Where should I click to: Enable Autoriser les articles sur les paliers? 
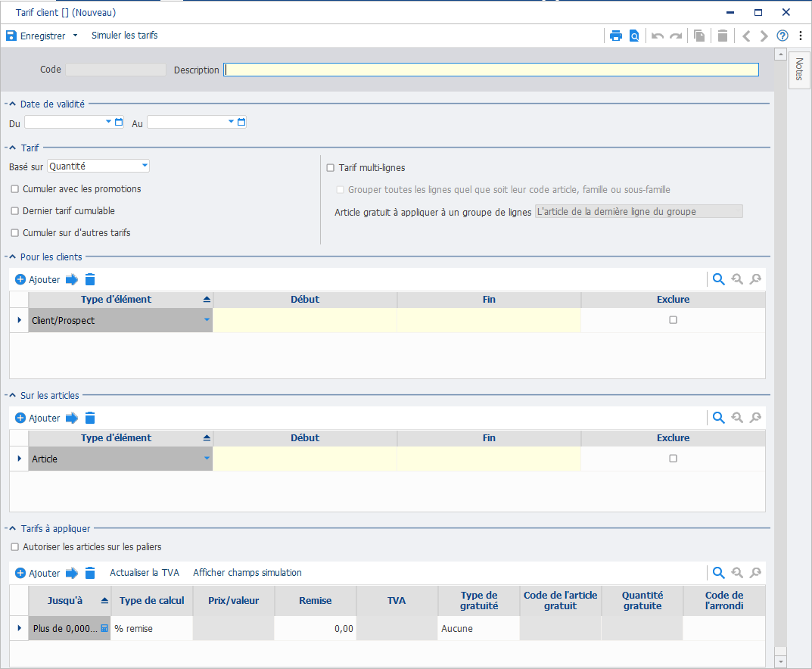tap(13, 546)
